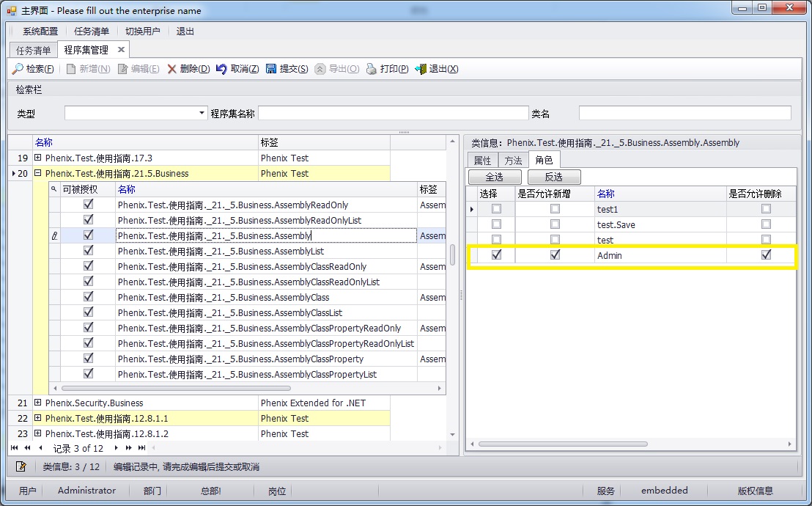Image resolution: width=812 pixels, height=506 pixels.
Task: Click the 编辑(E) edit icon
Action: click(122, 69)
